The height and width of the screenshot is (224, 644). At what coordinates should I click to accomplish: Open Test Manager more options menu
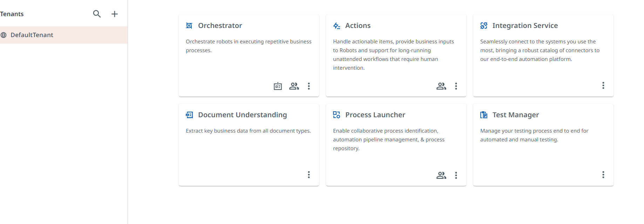click(x=603, y=175)
